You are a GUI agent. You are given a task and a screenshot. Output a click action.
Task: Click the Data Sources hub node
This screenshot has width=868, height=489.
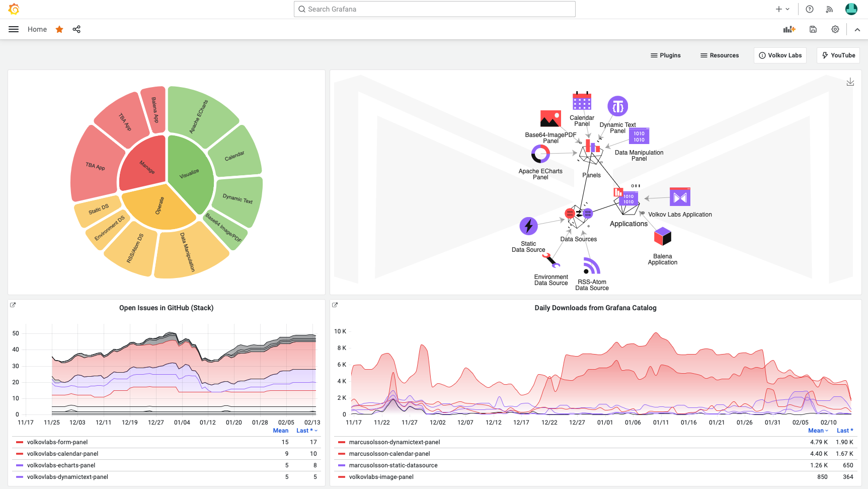tap(579, 216)
